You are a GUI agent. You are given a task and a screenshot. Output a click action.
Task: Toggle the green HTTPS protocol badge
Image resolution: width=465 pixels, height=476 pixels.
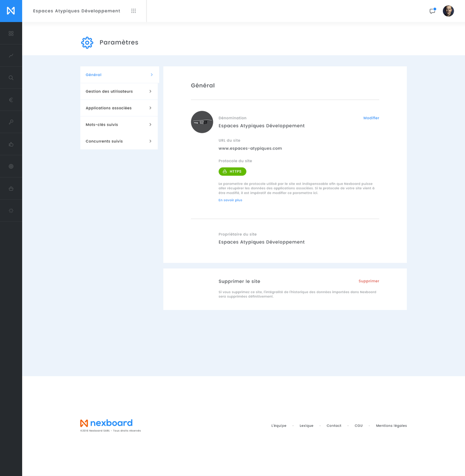click(233, 172)
